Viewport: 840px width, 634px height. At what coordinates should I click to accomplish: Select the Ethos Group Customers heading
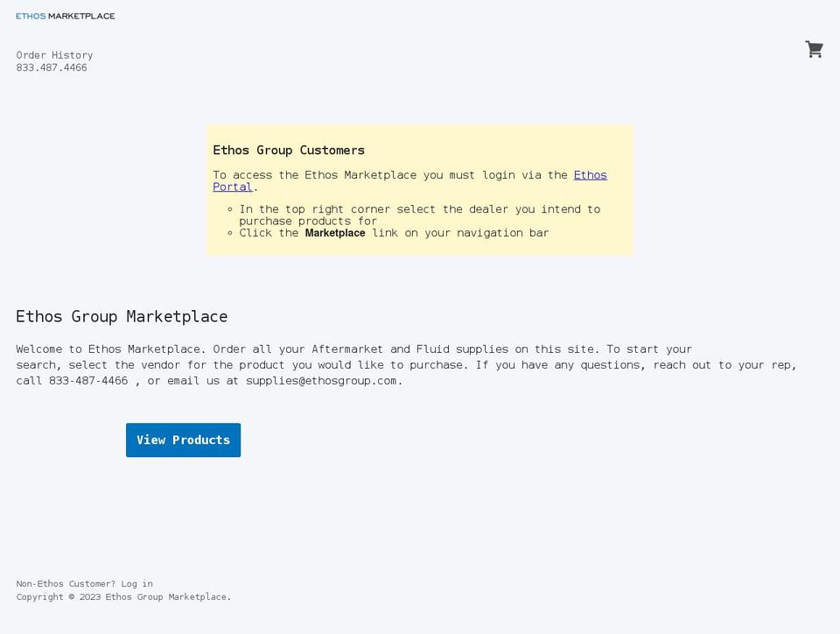pos(289,150)
